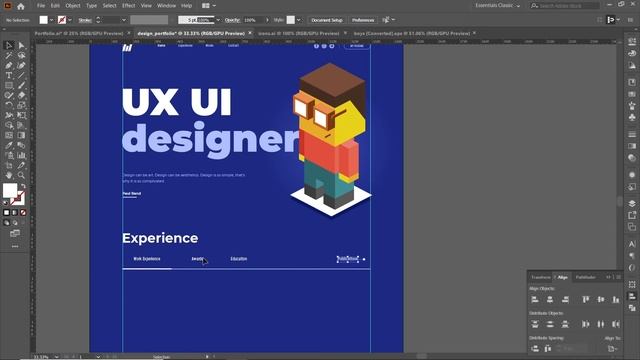Open Edit Toolbar three dots button
The width and height of the screenshot is (640, 360).
point(15,247)
